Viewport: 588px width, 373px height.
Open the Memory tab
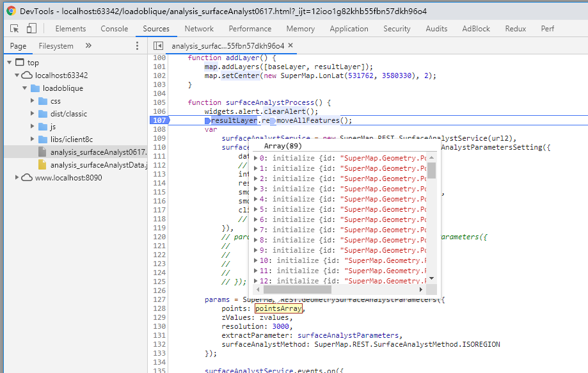pos(300,29)
